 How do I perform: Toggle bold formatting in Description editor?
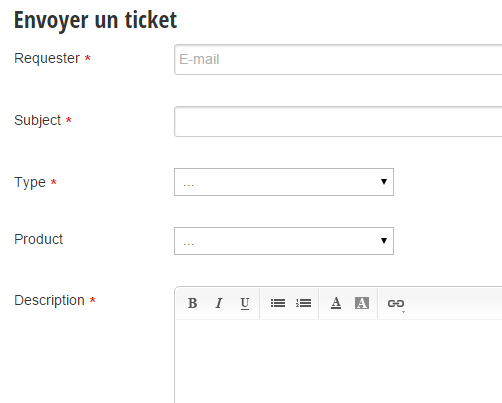(x=192, y=303)
